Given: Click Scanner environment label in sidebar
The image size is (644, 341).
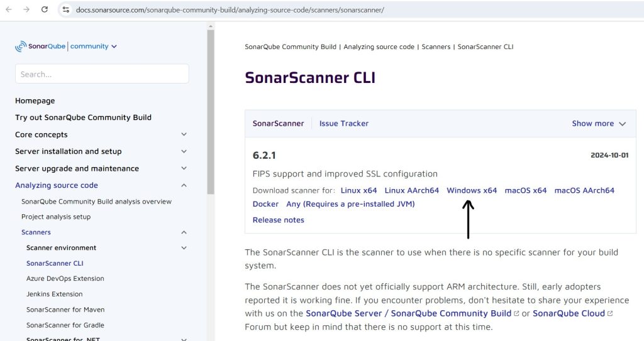Looking at the screenshot, I should pyautogui.click(x=61, y=248).
